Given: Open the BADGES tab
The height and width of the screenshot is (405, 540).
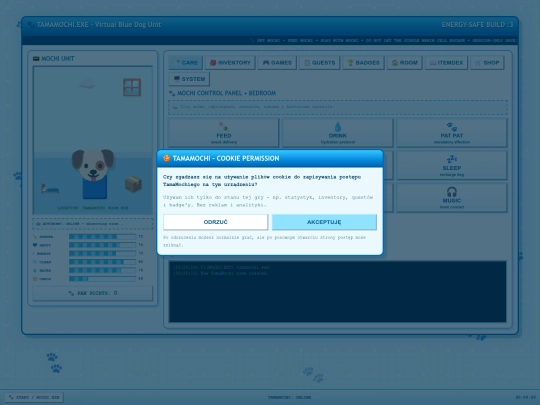Looking at the screenshot, I should pos(363,63).
